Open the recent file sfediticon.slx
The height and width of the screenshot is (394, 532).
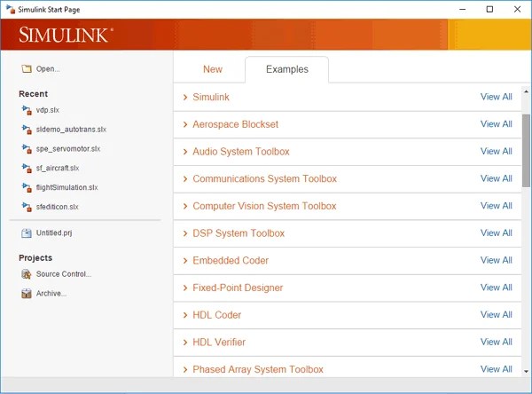58,207
